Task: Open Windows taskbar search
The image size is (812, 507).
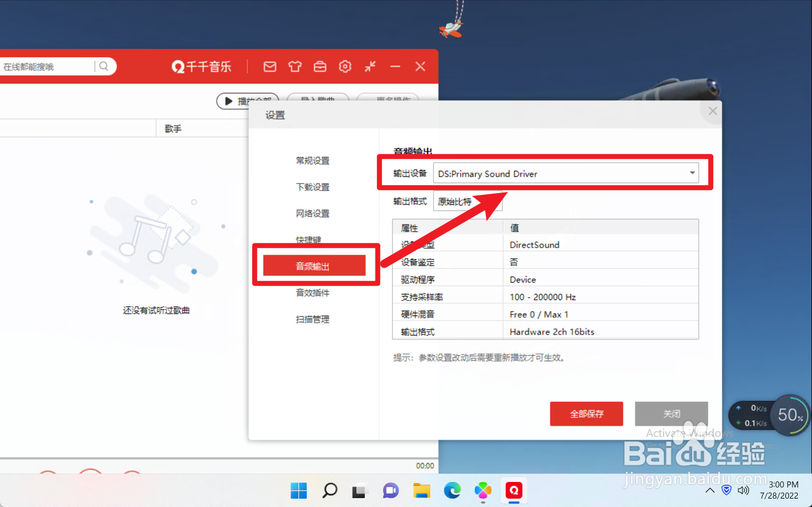Action: 330,490
